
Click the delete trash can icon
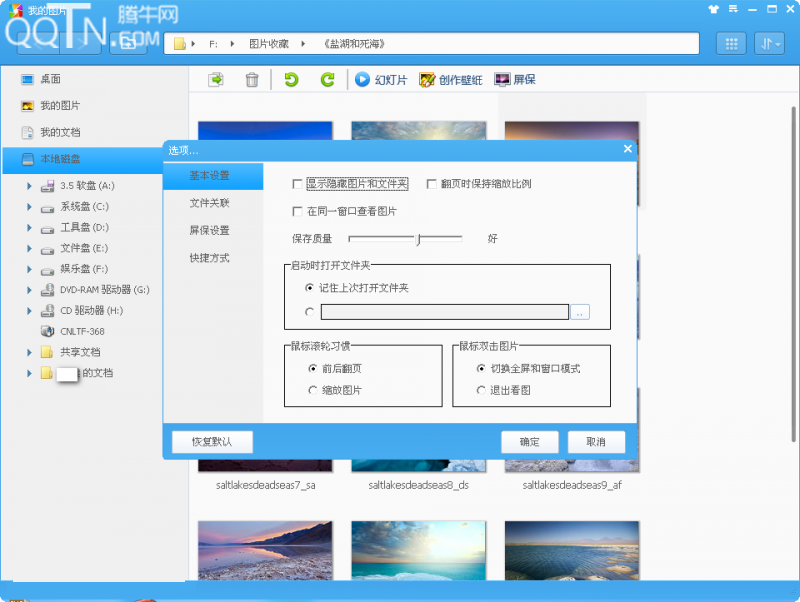pos(252,80)
